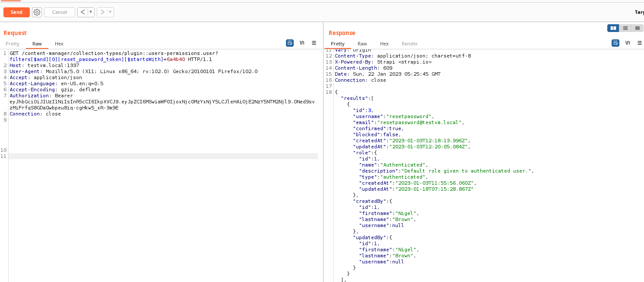Toggle word wrap in the Request panel
This screenshot has height=282, width=644.
point(290,43)
